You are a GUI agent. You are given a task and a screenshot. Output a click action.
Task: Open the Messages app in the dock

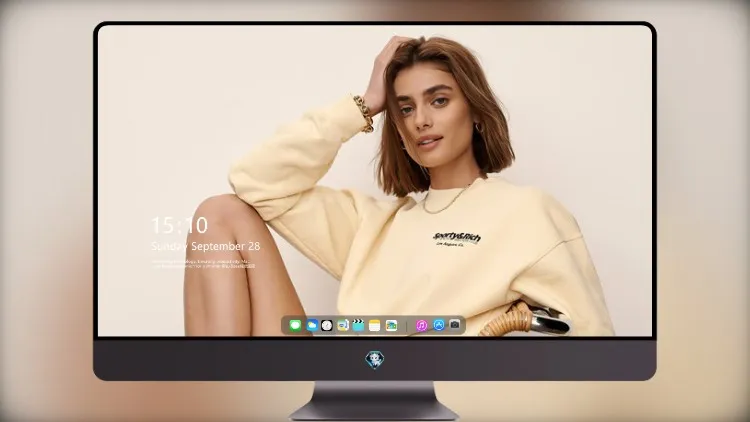point(295,325)
